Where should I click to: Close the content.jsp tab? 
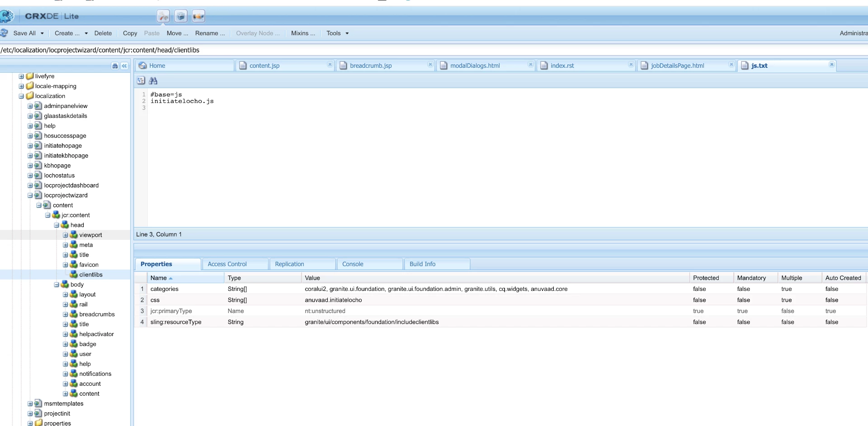(x=330, y=65)
